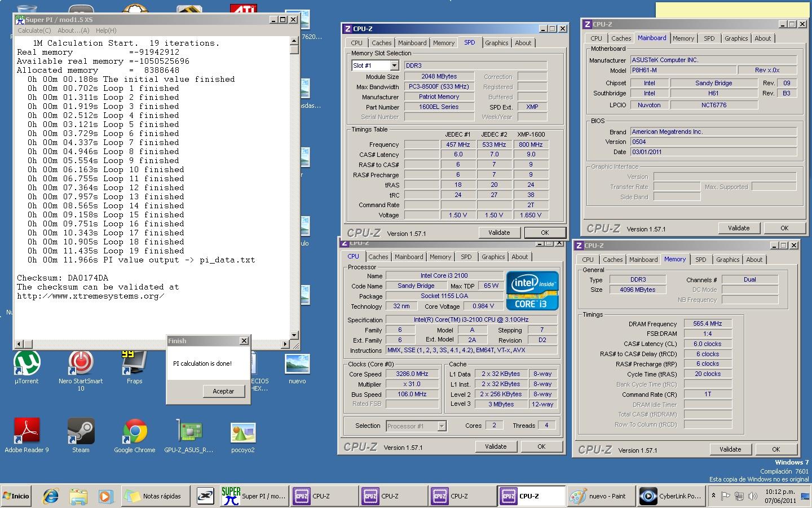Viewport: 812px width, 508px height.
Task: Select the Caches tab in SPD window
Action: point(382,43)
